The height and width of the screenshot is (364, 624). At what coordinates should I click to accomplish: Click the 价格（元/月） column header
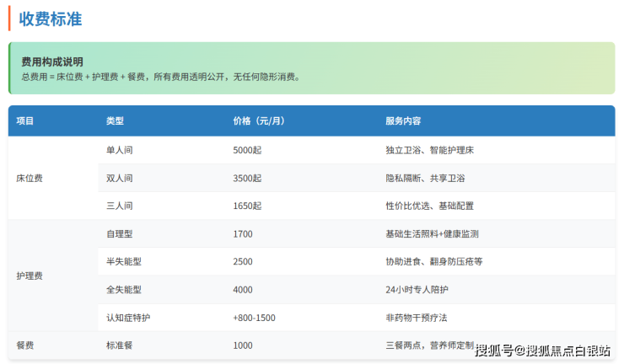click(x=259, y=121)
